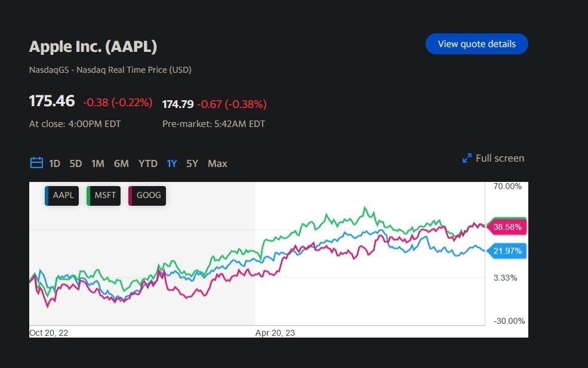Select the 1D time range
This screenshot has width=588, height=368.
tap(55, 163)
